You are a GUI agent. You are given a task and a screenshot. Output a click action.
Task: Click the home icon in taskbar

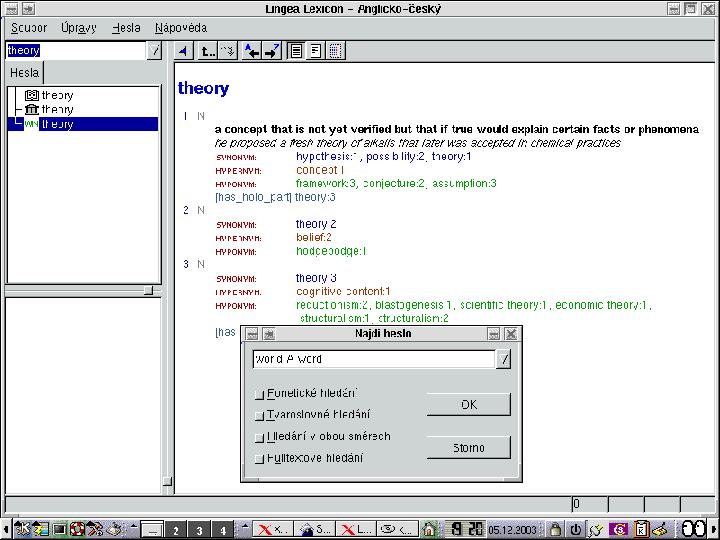coord(429,529)
